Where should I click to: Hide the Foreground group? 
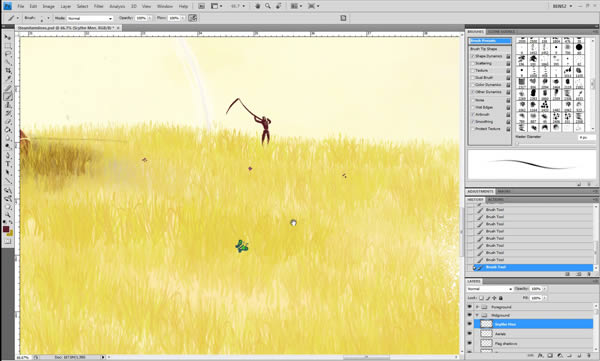click(x=470, y=307)
